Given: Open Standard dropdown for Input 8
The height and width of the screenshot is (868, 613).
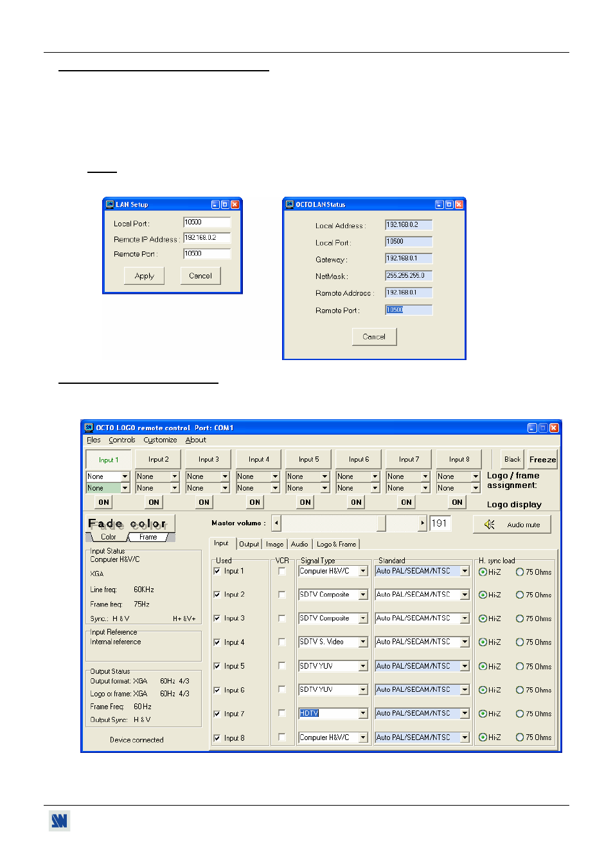Looking at the screenshot, I should click(465, 737).
